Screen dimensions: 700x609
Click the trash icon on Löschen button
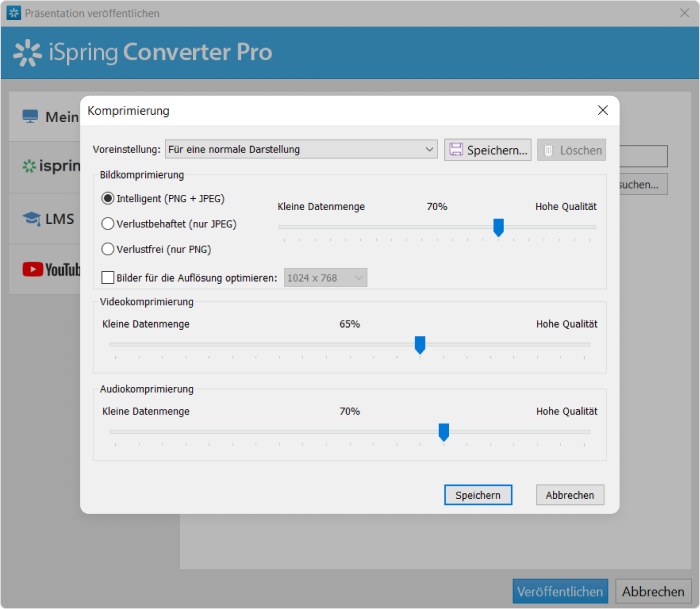tap(548, 150)
